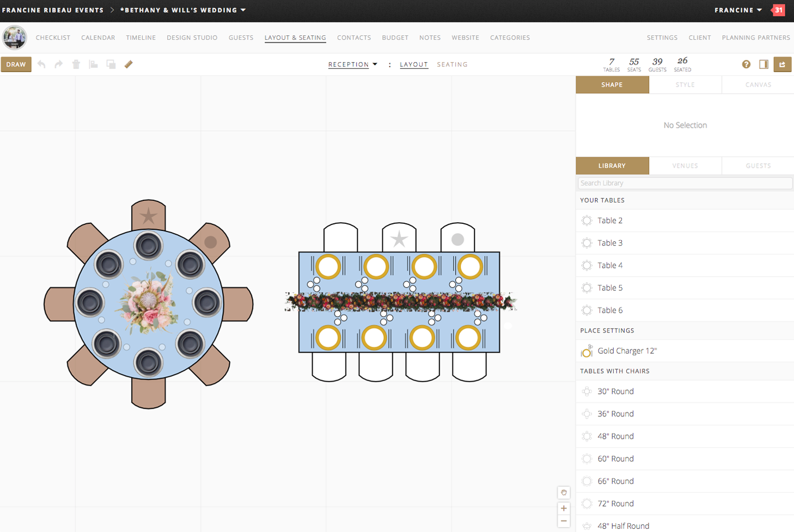Expand the wedding name dropdown in header

pos(182,10)
